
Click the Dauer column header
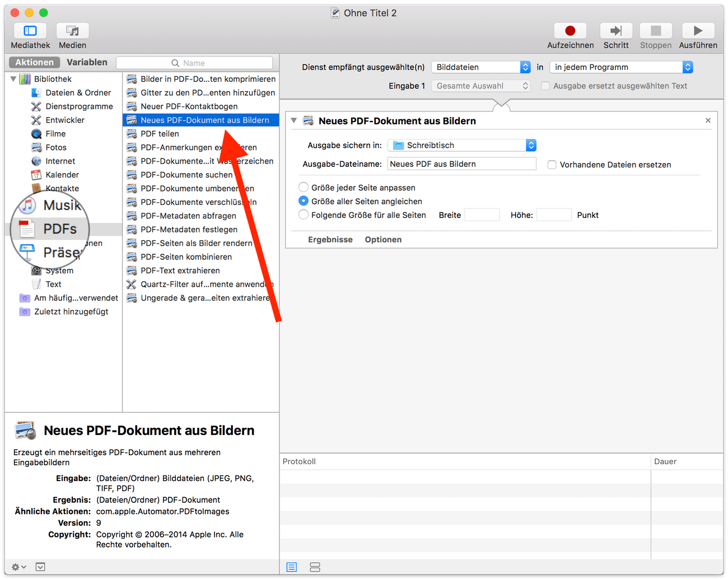click(687, 461)
